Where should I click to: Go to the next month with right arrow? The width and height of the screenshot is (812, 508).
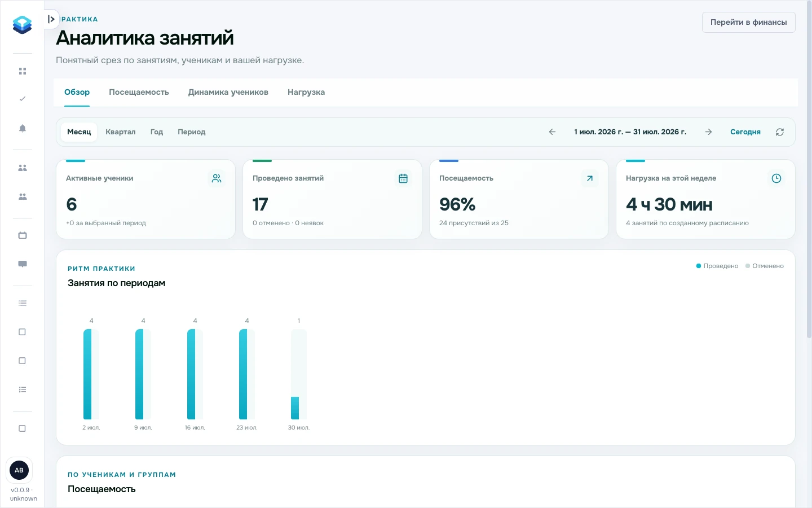click(708, 132)
